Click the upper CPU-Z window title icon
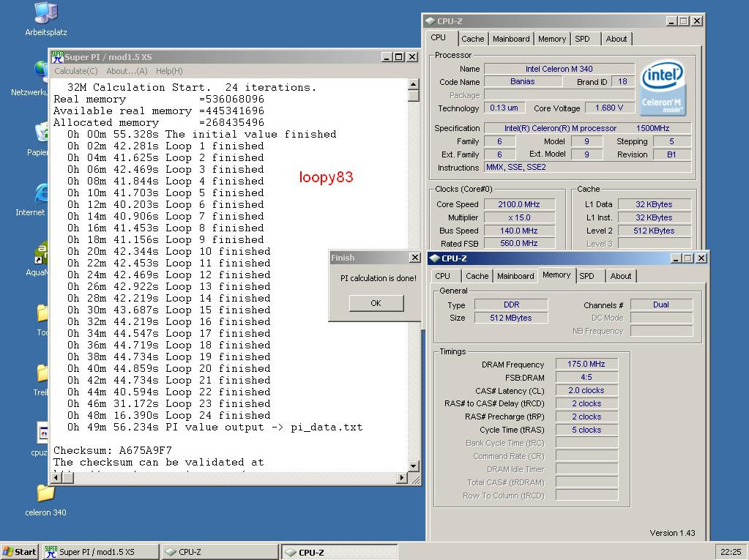Viewport: 749px width, 560px height. tap(430, 21)
